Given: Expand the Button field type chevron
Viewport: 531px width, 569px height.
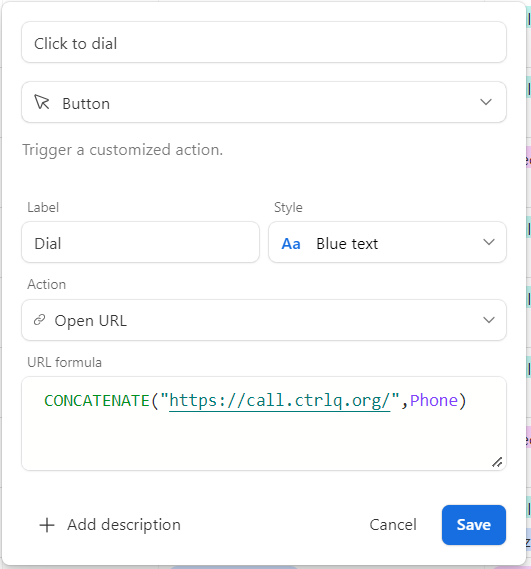Looking at the screenshot, I should pos(486,102).
